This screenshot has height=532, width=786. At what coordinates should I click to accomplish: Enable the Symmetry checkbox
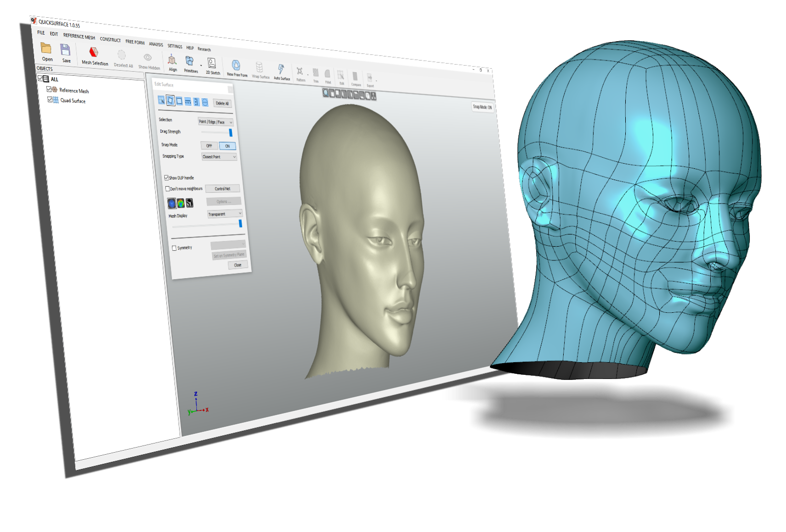[174, 248]
